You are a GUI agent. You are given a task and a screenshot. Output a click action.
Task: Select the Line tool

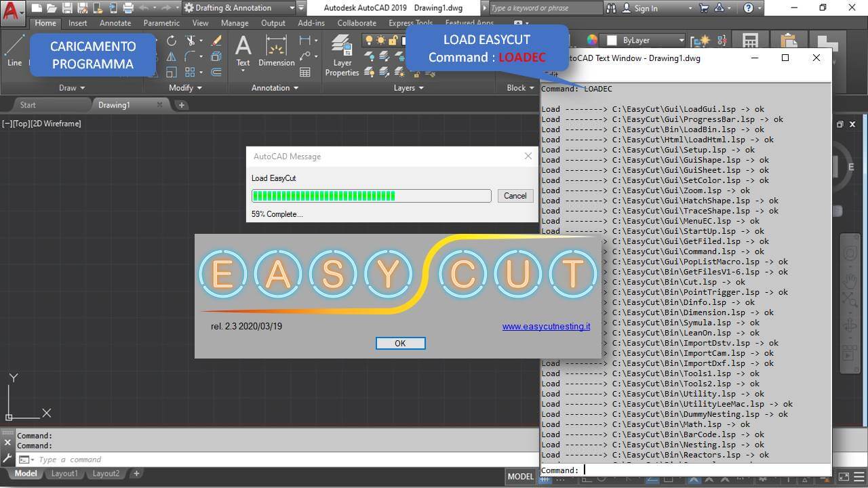tap(14, 52)
